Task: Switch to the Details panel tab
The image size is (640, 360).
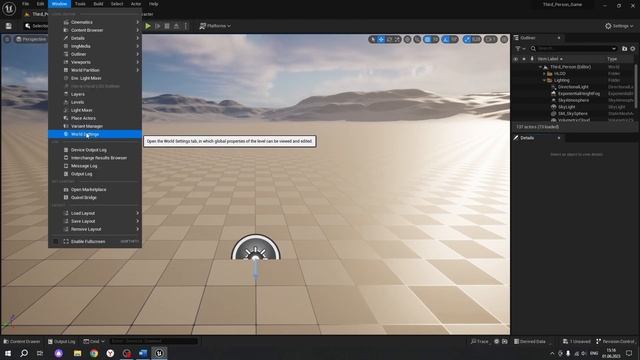Action: pyautogui.click(x=527, y=138)
